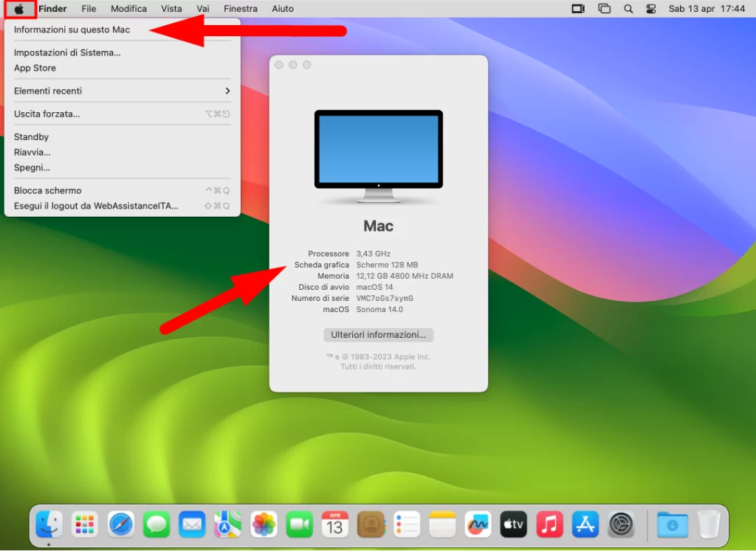Open Calendar showing 13 in Dock
The height and width of the screenshot is (551, 756).
[335, 524]
